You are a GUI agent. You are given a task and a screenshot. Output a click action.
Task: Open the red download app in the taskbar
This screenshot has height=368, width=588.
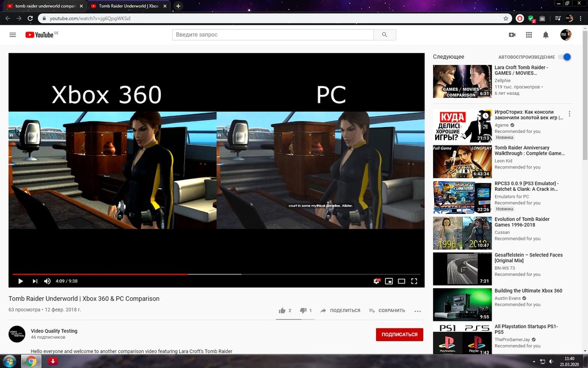pyautogui.click(x=52, y=361)
